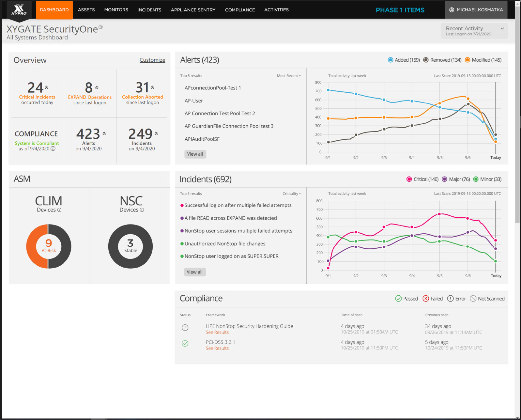Toggle the Major (76) series in Incidents chart
Image resolution: width=521 pixels, height=420 pixels.
456,179
